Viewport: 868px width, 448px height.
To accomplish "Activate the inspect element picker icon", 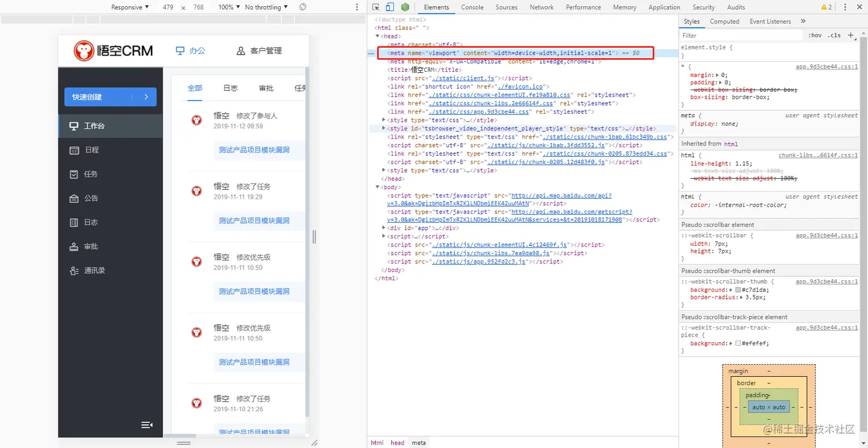I will click(x=376, y=7).
